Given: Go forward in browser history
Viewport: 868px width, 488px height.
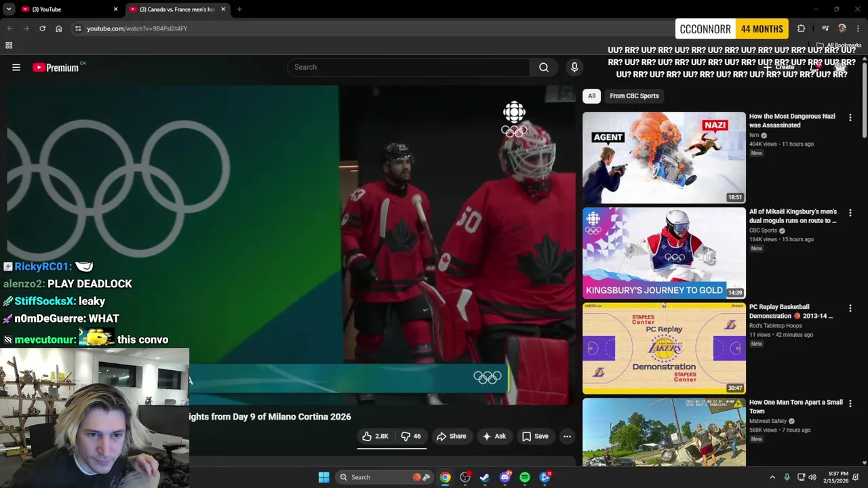Looking at the screenshot, I should 26,28.
